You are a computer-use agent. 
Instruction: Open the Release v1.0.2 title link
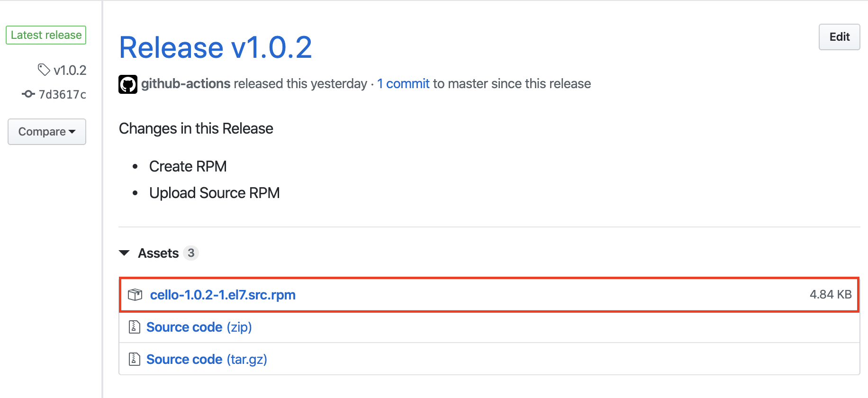coord(216,47)
